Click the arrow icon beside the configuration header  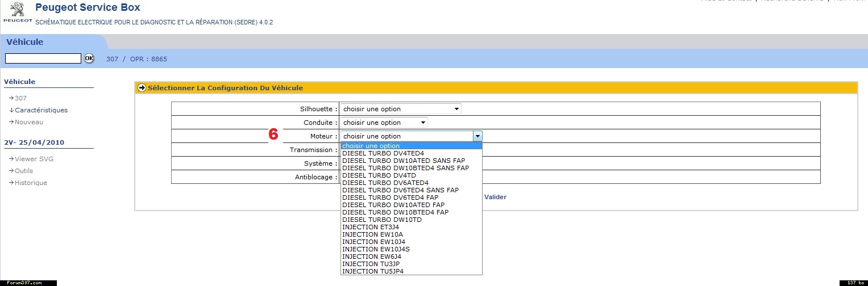point(142,88)
